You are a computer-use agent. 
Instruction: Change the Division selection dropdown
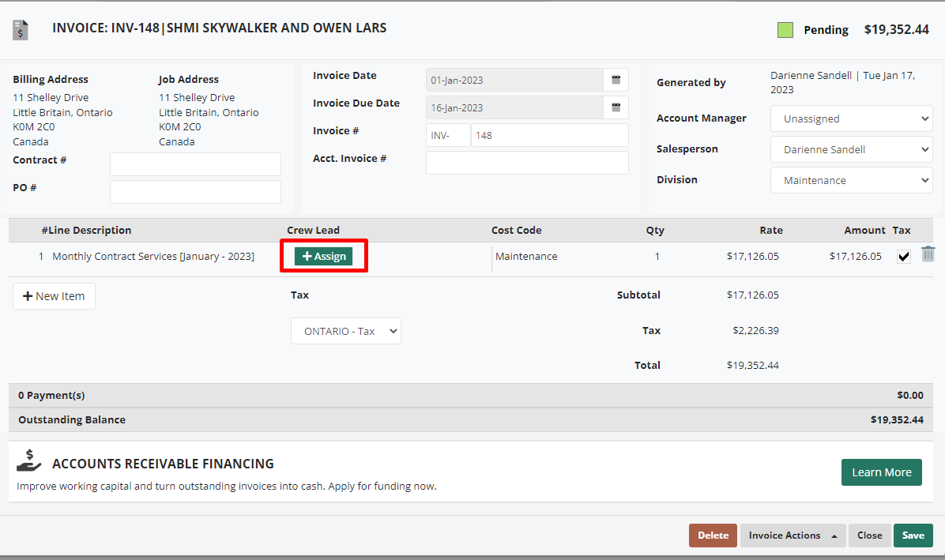coord(851,179)
